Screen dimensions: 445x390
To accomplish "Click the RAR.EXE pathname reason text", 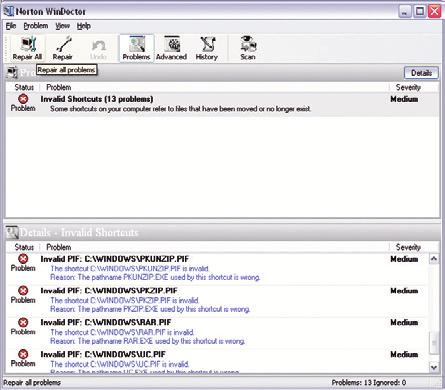I will click(147, 341).
